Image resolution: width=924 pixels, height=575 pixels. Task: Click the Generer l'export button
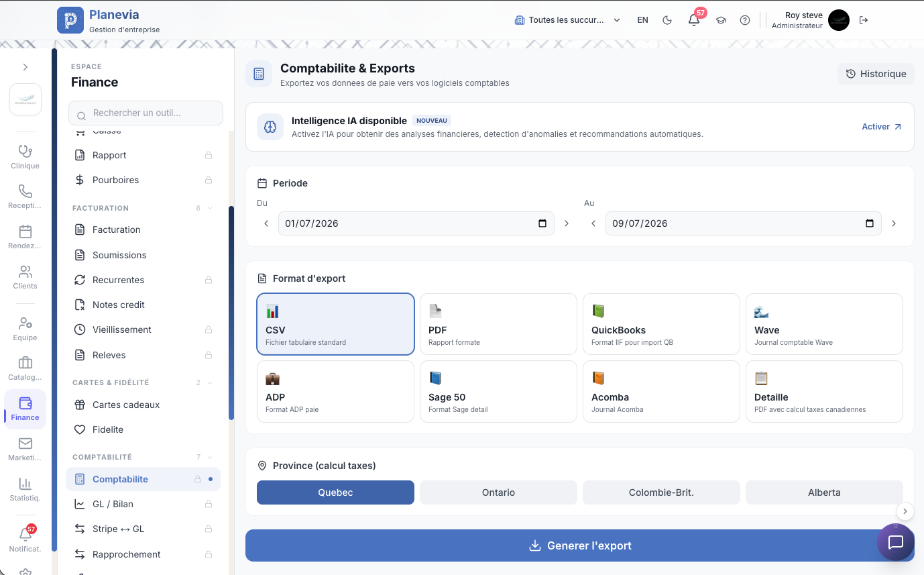(x=580, y=545)
